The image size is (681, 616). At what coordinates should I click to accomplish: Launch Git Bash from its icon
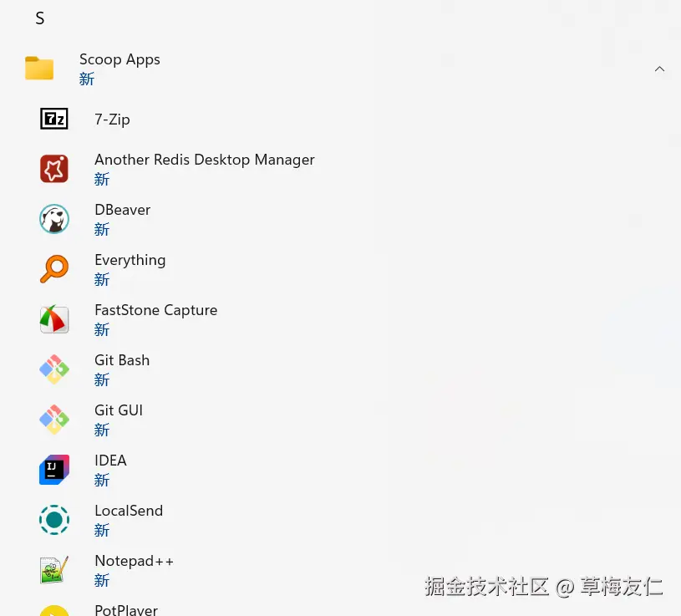click(x=54, y=369)
